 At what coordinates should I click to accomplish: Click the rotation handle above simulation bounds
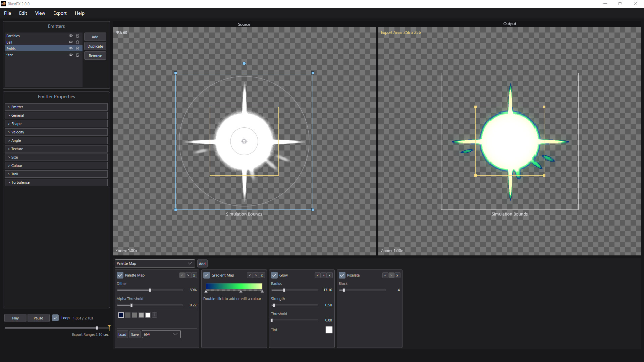[x=244, y=63]
